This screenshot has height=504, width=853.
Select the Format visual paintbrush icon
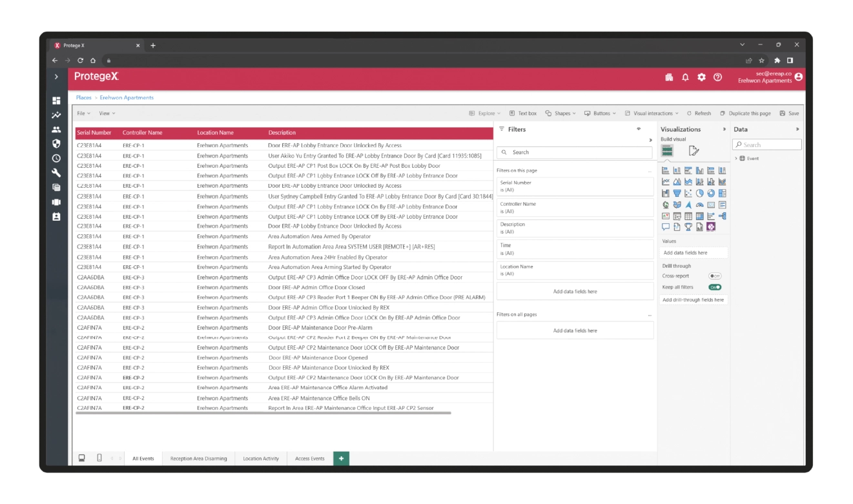(694, 151)
